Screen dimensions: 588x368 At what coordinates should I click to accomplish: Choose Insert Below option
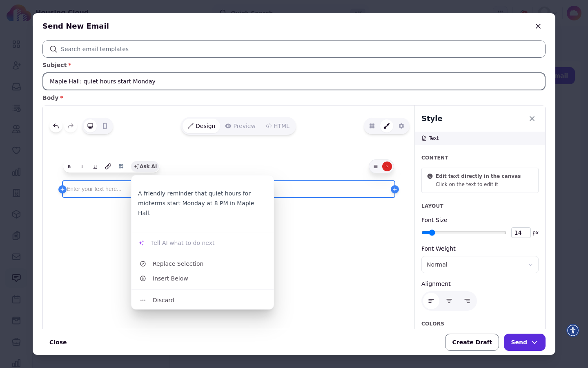coord(203,278)
